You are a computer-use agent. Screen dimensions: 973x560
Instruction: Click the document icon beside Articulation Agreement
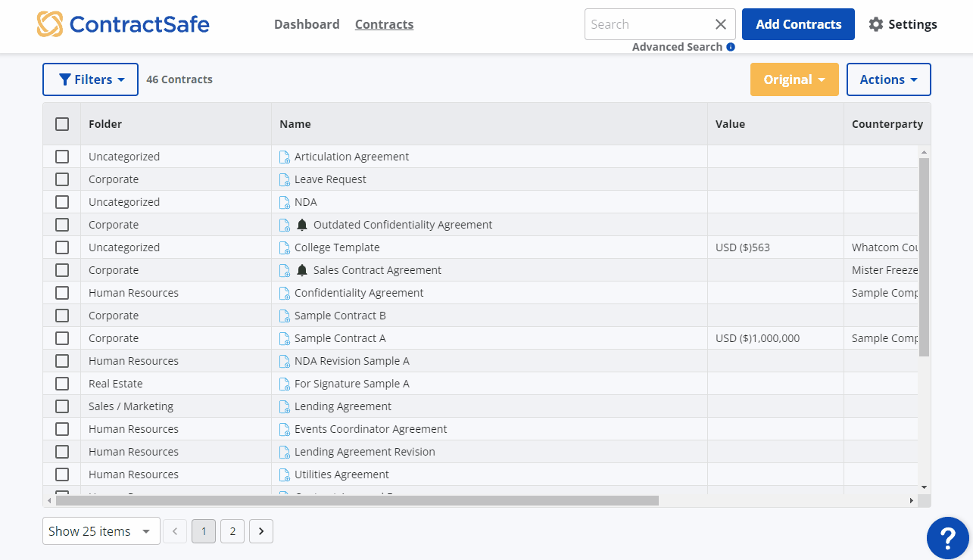(285, 157)
